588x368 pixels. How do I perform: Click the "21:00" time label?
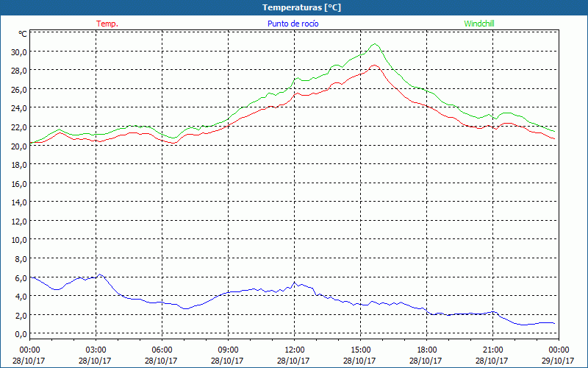tap(492, 350)
